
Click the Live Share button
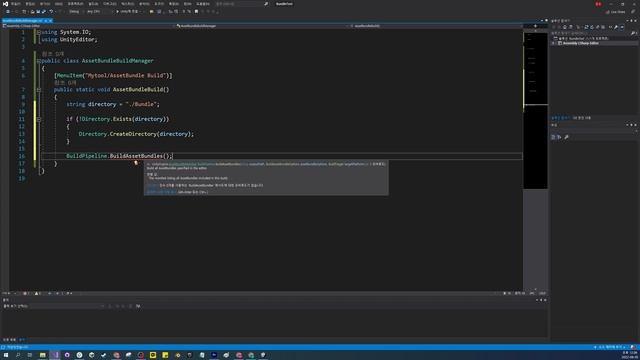click(615, 12)
